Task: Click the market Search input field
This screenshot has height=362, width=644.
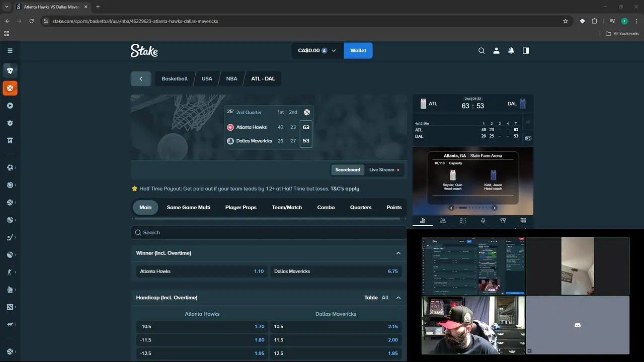Action: tap(269, 232)
